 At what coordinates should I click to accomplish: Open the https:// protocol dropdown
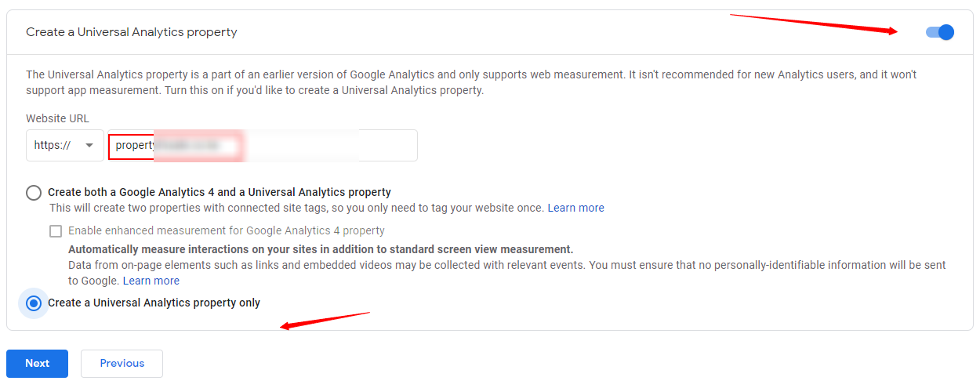(64, 146)
